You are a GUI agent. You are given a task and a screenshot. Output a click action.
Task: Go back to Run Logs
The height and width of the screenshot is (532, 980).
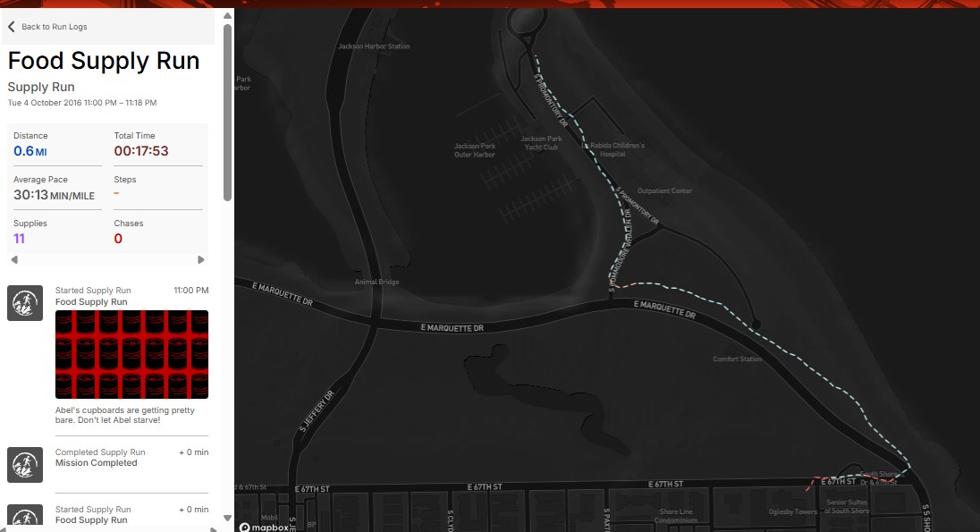[x=54, y=27]
